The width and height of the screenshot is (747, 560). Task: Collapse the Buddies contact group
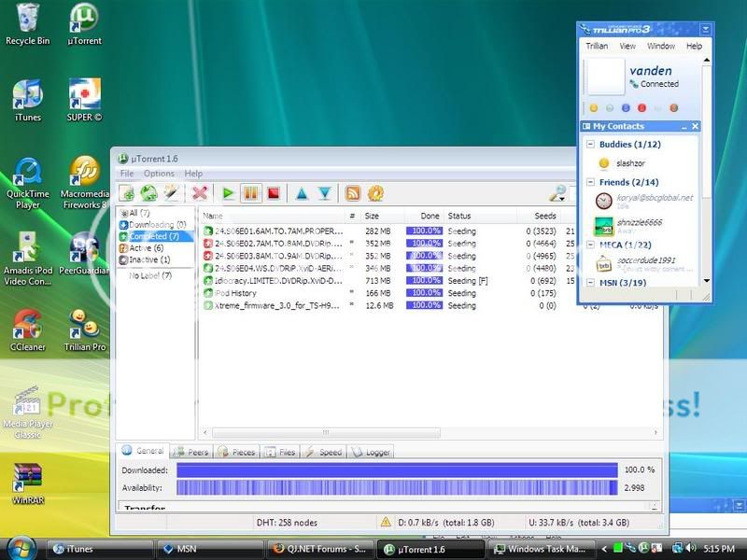[592, 145]
